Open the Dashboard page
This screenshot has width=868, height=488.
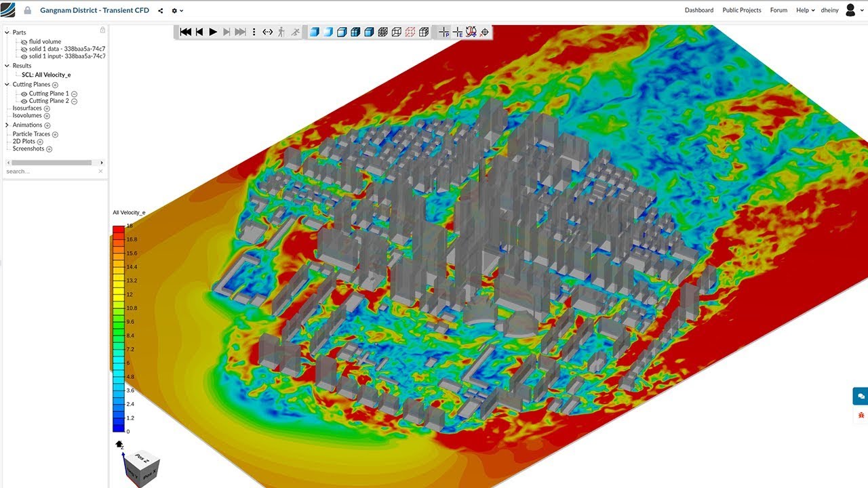pos(699,10)
